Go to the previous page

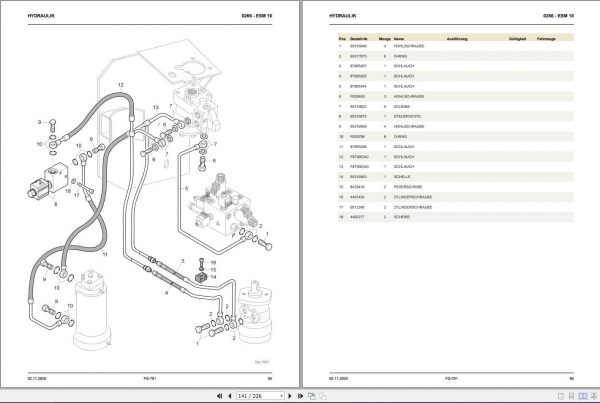click(x=230, y=396)
